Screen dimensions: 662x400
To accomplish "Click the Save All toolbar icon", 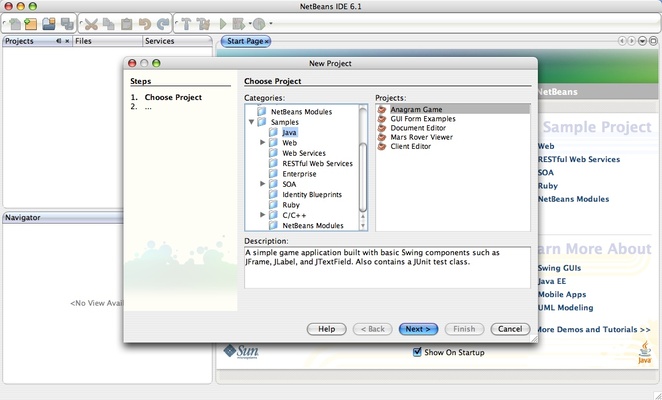I will [67, 24].
